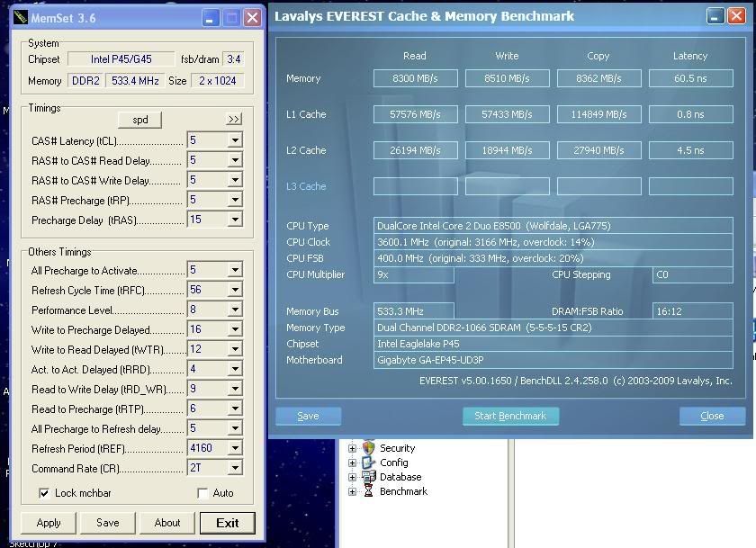The image size is (756, 548).
Task: Open the RAS# to CAS# Write Delay dropdown
Action: (x=235, y=180)
